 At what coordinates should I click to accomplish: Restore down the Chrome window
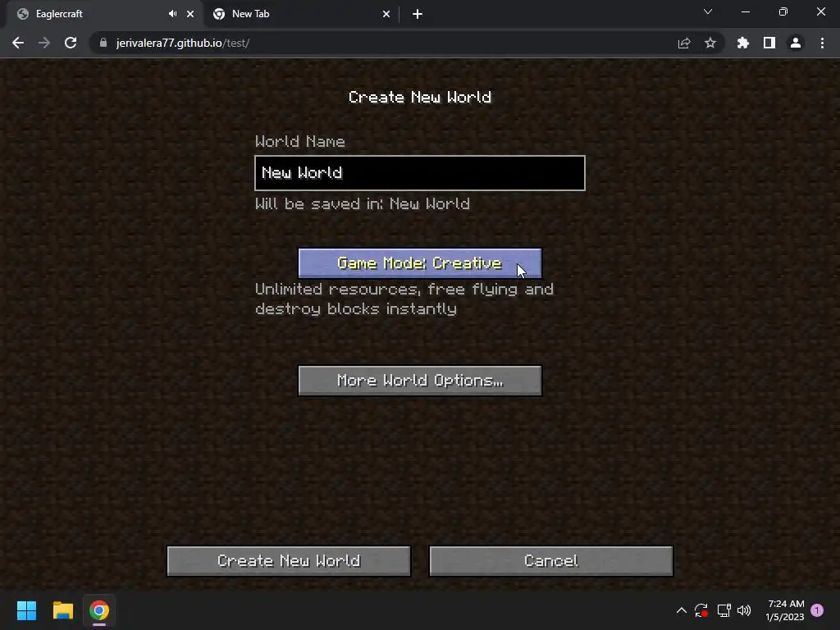pyautogui.click(x=783, y=11)
